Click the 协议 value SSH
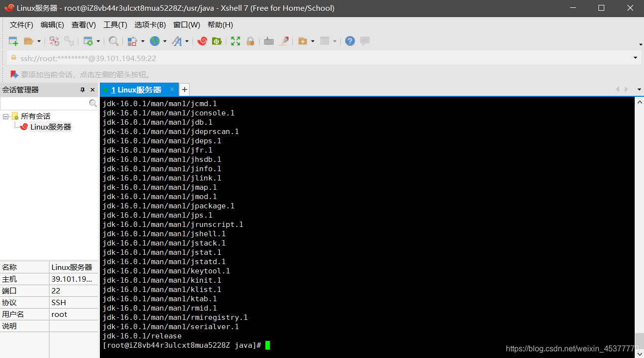 pos(58,302)
